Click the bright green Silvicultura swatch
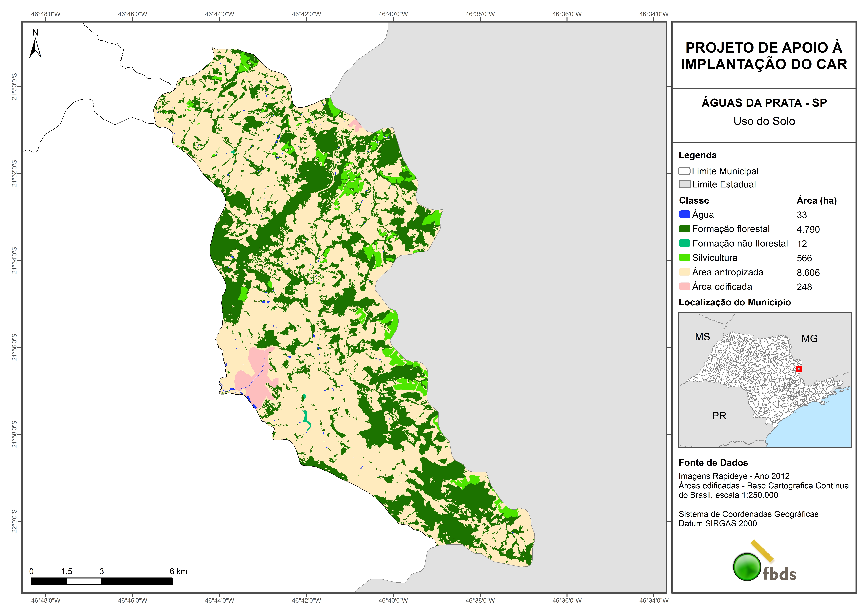The image size is (868, 614). pos(685,258)
